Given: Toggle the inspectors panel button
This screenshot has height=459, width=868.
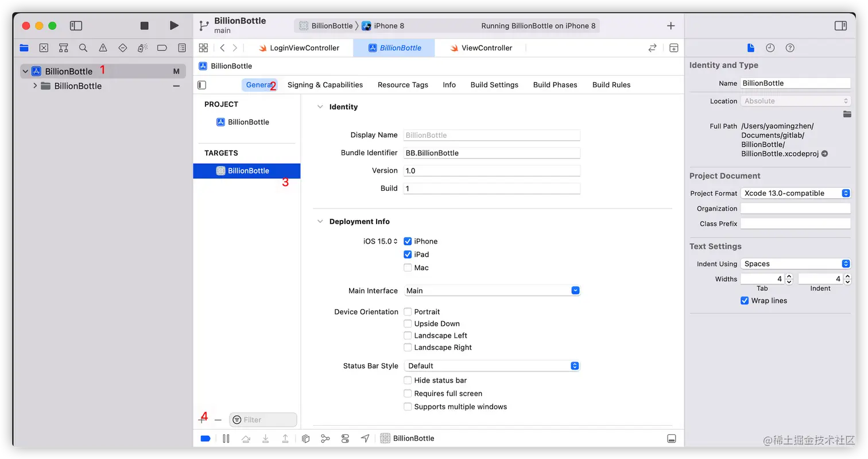Looking at the screenshot, I should (840, 26).
